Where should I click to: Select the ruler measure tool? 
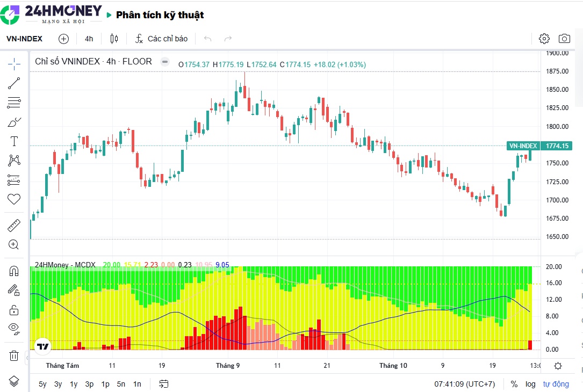[14, 225]
